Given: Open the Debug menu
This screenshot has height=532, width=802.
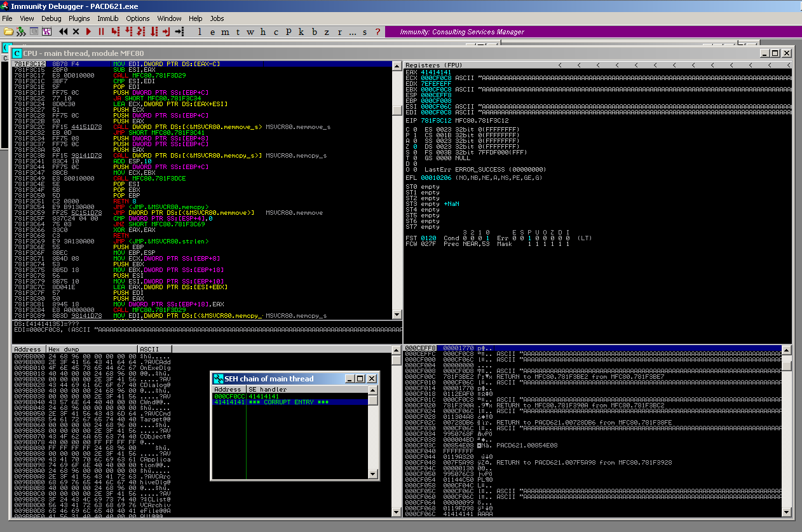Looking at the screenshot, I should click(51, 18).
